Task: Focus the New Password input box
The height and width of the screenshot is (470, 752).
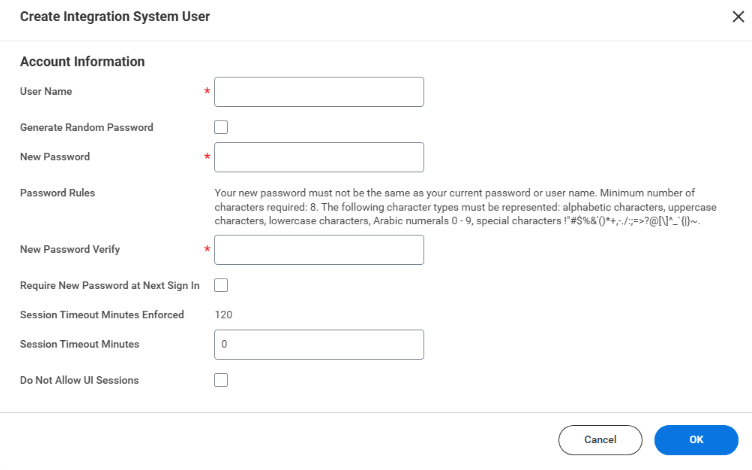Action: 319,157
